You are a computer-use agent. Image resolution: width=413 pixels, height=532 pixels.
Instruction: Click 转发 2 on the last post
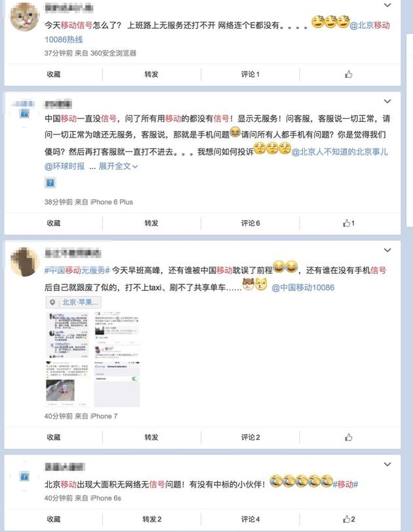tap(151, 519)
